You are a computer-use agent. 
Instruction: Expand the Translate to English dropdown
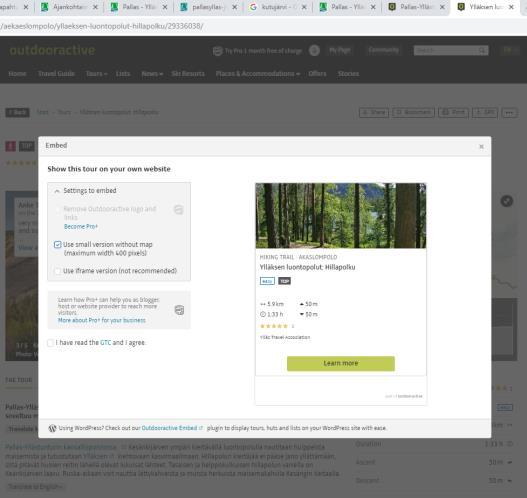coord(36,487)
